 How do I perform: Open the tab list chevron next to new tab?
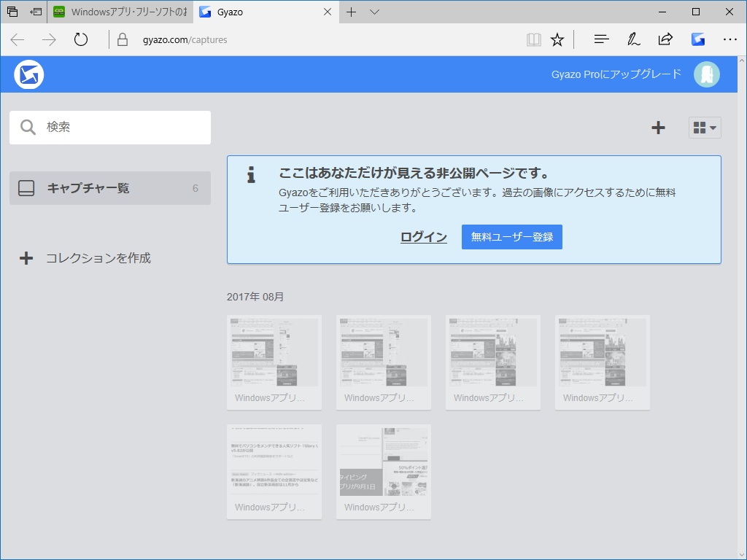click(374, 12)
